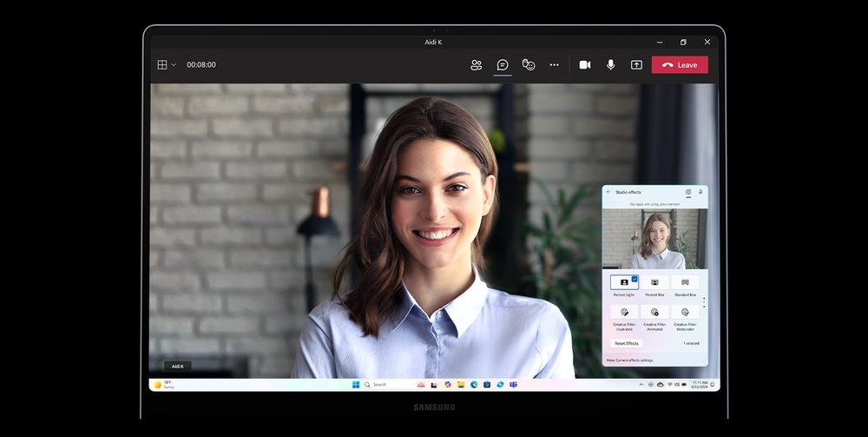Open the participants (People) panel
This screenshot has width=868, height=437.
tap(476, 65)
